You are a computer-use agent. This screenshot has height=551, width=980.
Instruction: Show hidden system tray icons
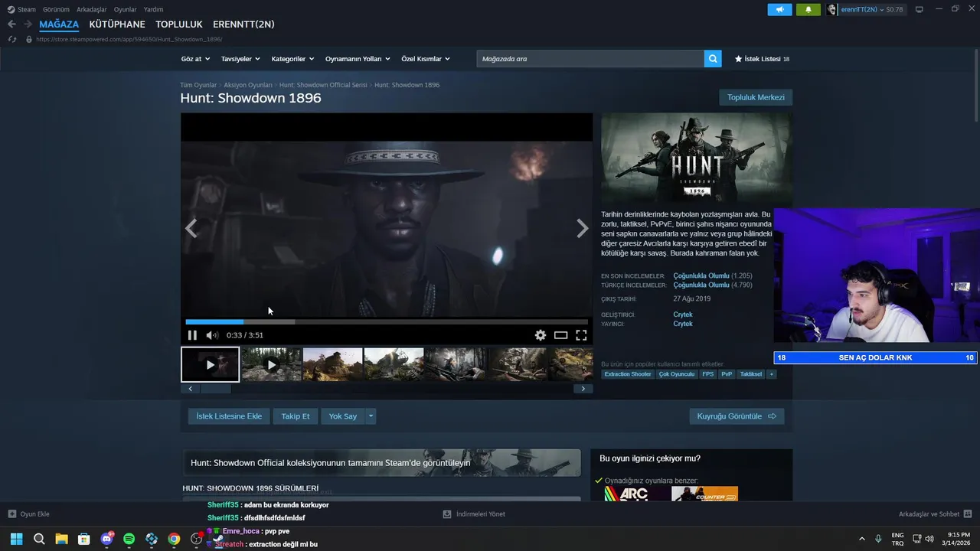click(x=861, y=539)
